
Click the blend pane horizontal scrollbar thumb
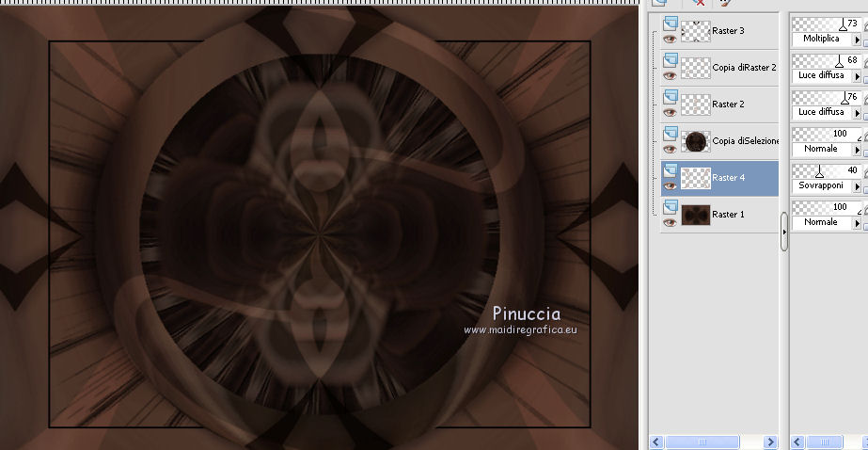[x=825, y=442]
